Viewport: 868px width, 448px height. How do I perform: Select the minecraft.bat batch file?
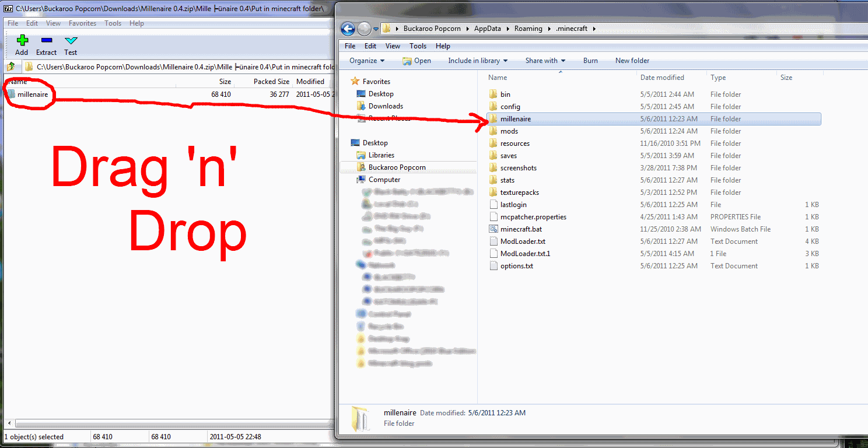520,229
